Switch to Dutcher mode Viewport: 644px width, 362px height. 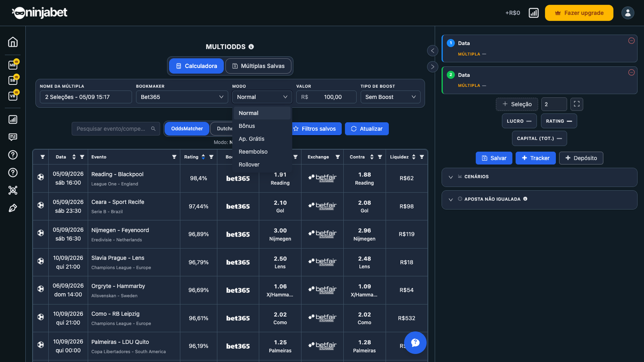(224, 129)
